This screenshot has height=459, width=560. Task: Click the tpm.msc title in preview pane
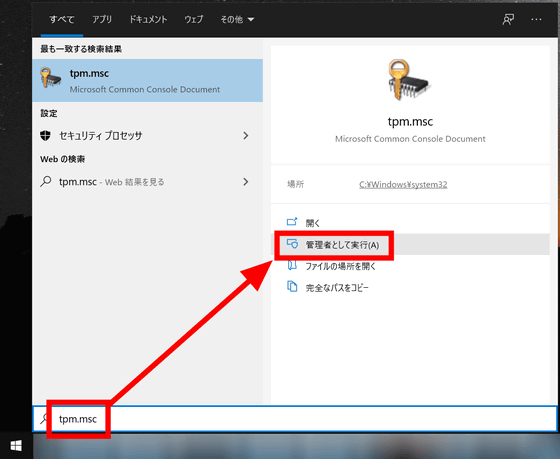tap(410, 122)
